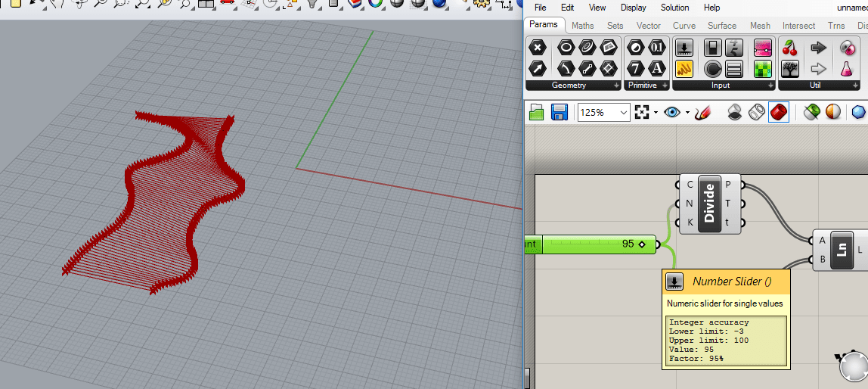This screenshot has height=389, width=868.
Task: Select the Boolean primitive icon
Action: (x=635, y=48)
